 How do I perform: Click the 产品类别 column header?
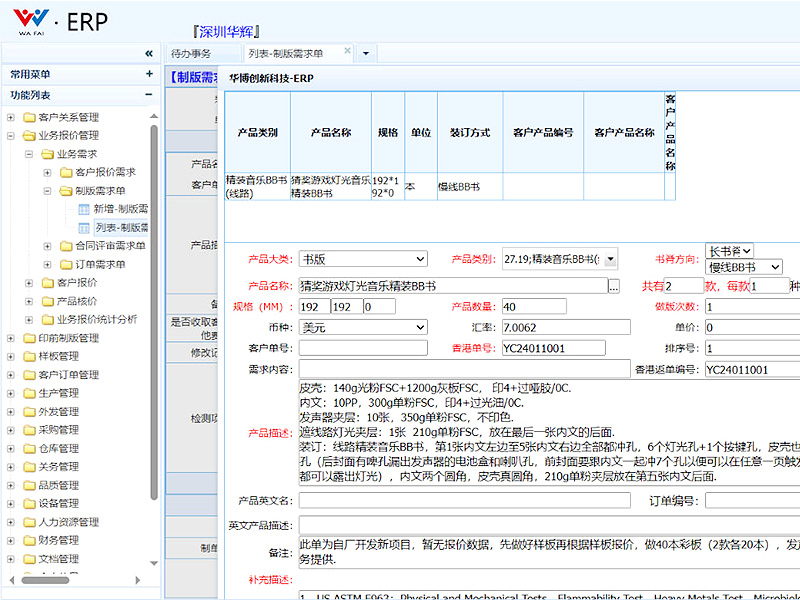[x=258, y=132]
